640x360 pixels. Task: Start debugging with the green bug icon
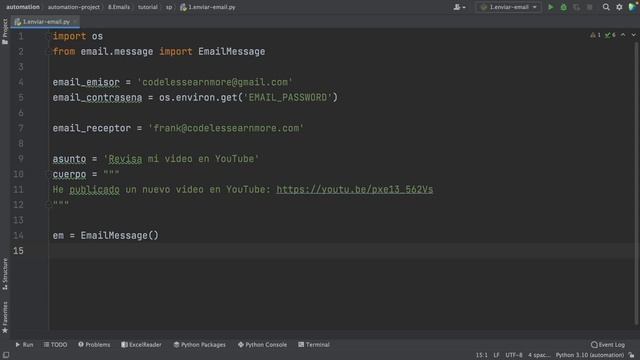click(x=564, y=7)
